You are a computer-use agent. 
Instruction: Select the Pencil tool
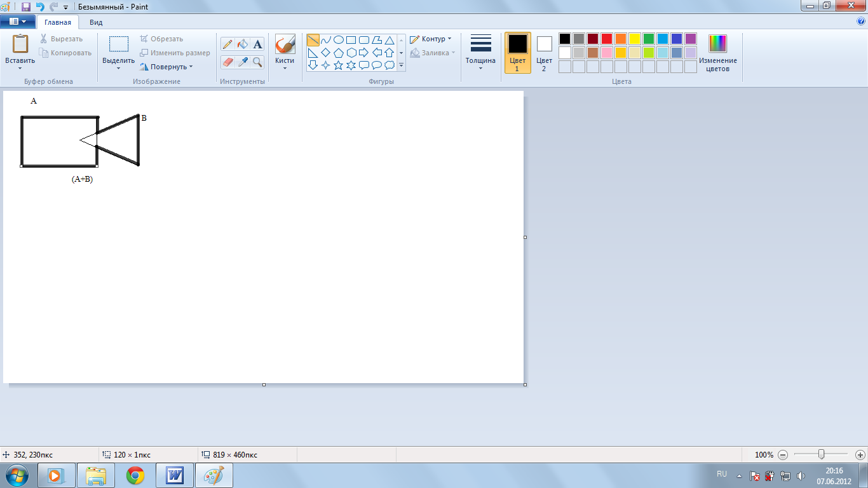point(227,44)
